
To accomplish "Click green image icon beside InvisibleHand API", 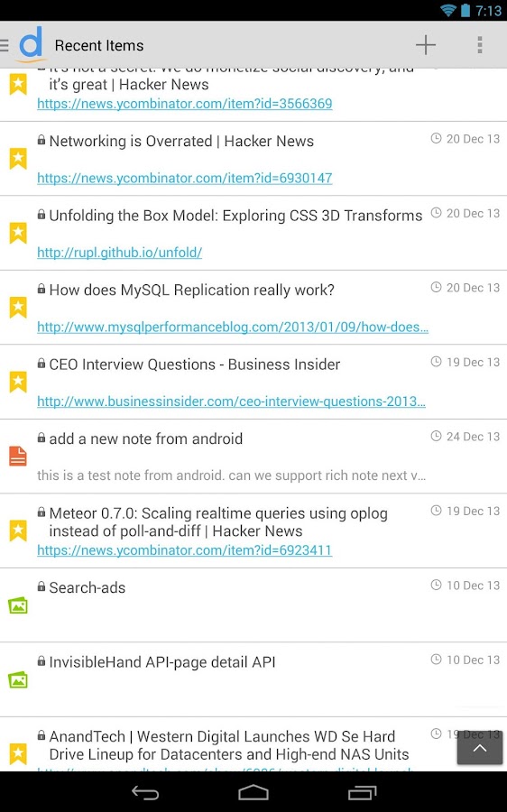I will tap(18, 680).
